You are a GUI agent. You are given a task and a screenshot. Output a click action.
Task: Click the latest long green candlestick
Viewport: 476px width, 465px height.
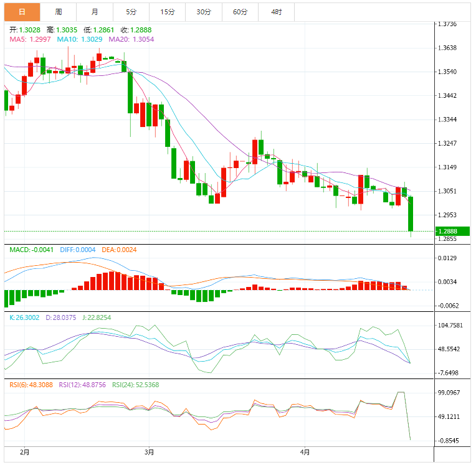[x=411, y=214]
